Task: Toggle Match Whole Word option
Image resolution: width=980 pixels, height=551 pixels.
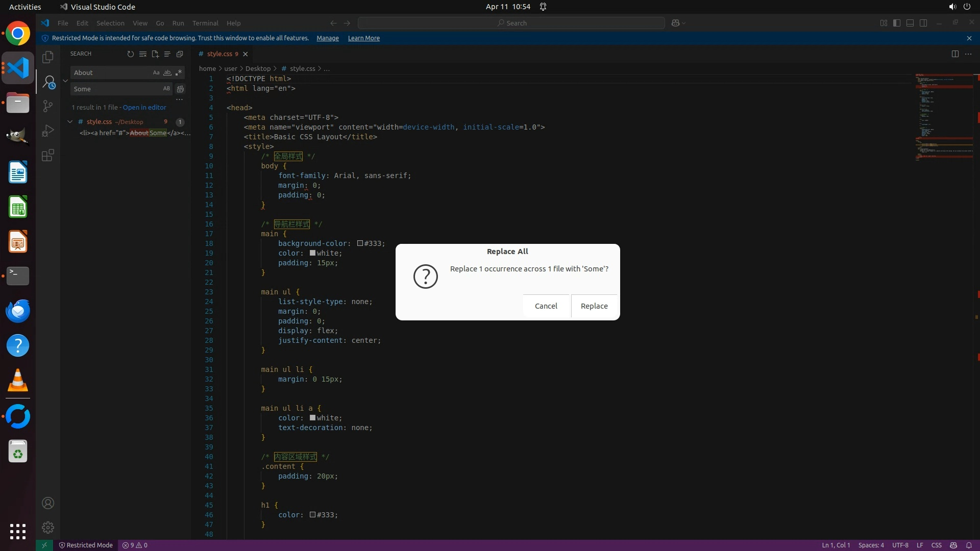Action: pos(167,73)
